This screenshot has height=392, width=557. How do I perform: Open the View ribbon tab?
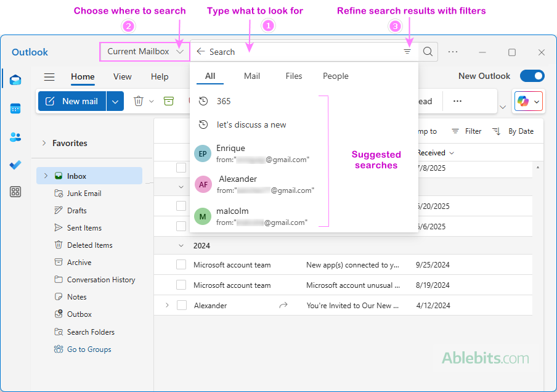(x=122, y=77)
